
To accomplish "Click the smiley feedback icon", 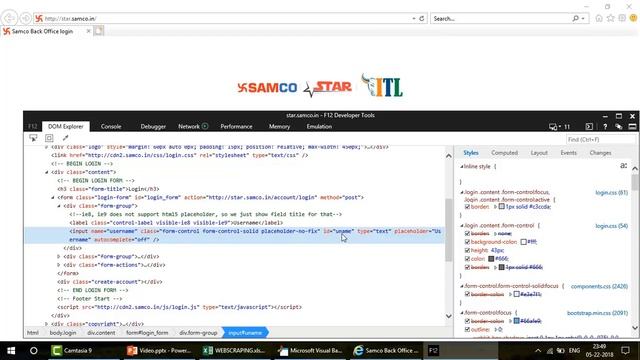I will click(x=633, y=18).
